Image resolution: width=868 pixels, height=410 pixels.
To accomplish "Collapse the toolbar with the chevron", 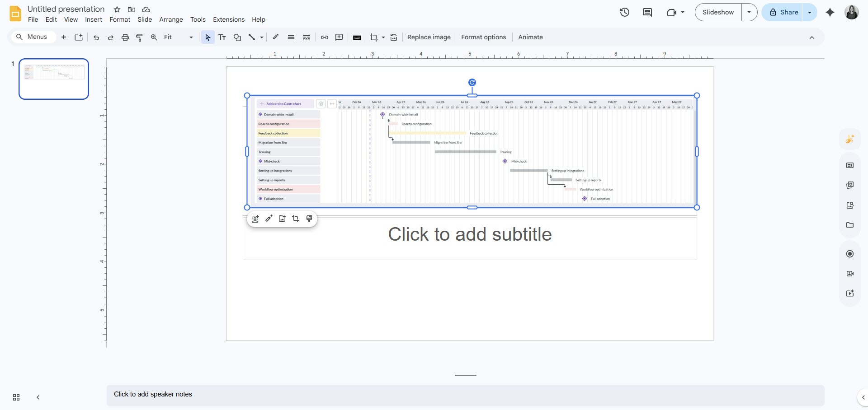I will pyautogui.click(x=812, y=37).
